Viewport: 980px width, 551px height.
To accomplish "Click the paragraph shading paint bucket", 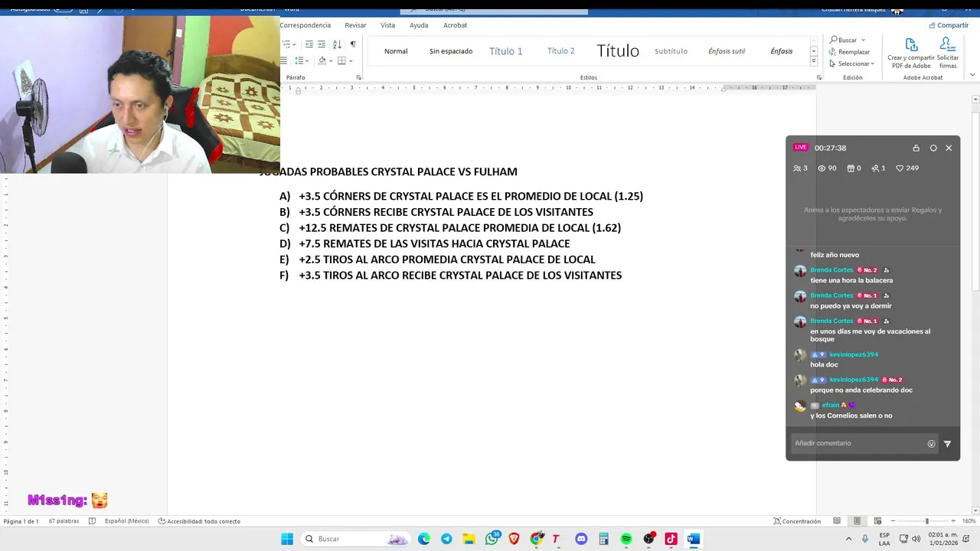I will [322, 60].
